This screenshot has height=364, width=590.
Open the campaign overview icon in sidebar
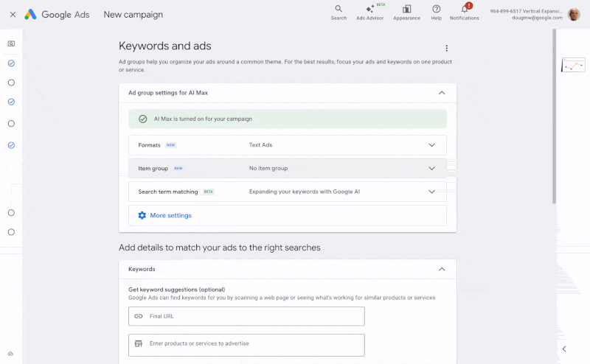click(x=11, y=43)
